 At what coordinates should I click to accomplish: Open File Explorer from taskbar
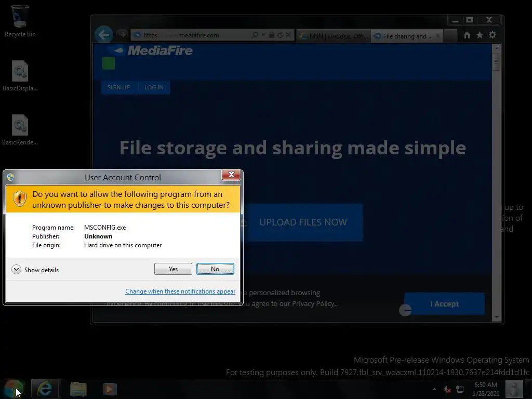[x=78, y=389]
